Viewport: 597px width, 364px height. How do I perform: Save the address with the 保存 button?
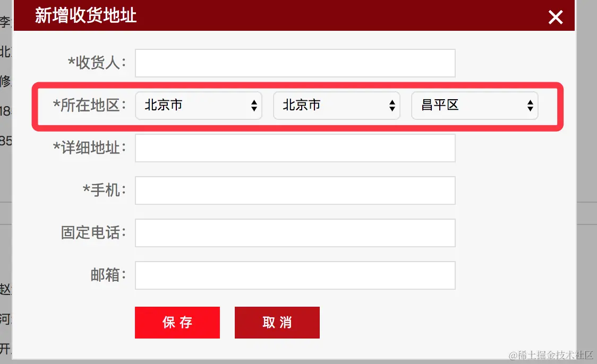177,323
